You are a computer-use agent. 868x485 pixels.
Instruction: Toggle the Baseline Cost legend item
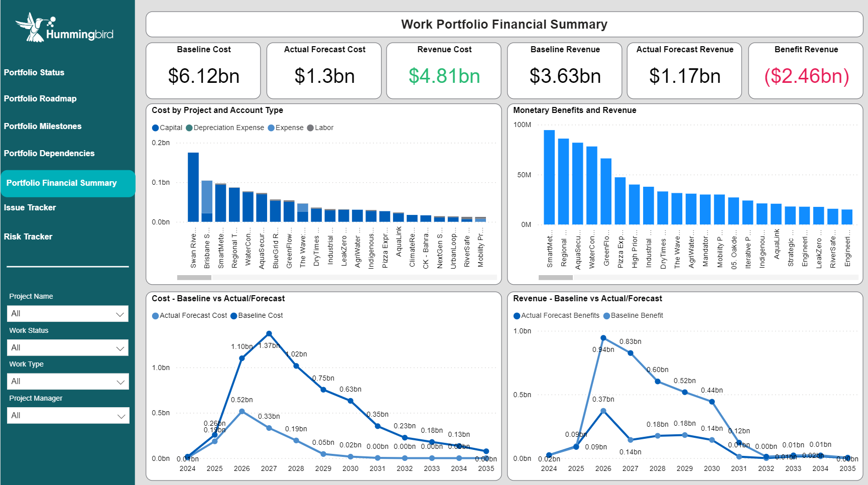(x=257, y=316)
